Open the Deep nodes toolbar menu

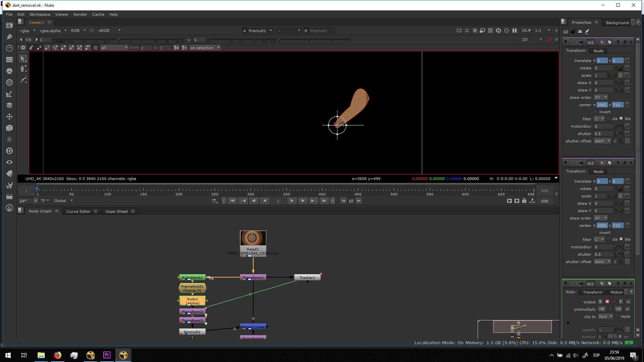[x=9, y=151]
